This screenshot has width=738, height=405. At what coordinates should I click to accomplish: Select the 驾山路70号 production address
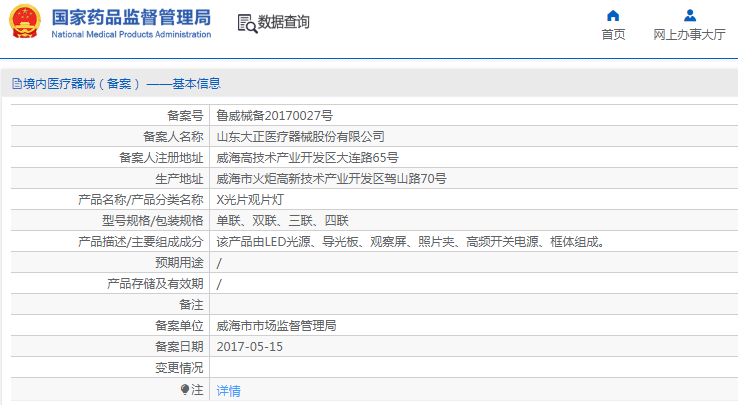click(331, 179)
